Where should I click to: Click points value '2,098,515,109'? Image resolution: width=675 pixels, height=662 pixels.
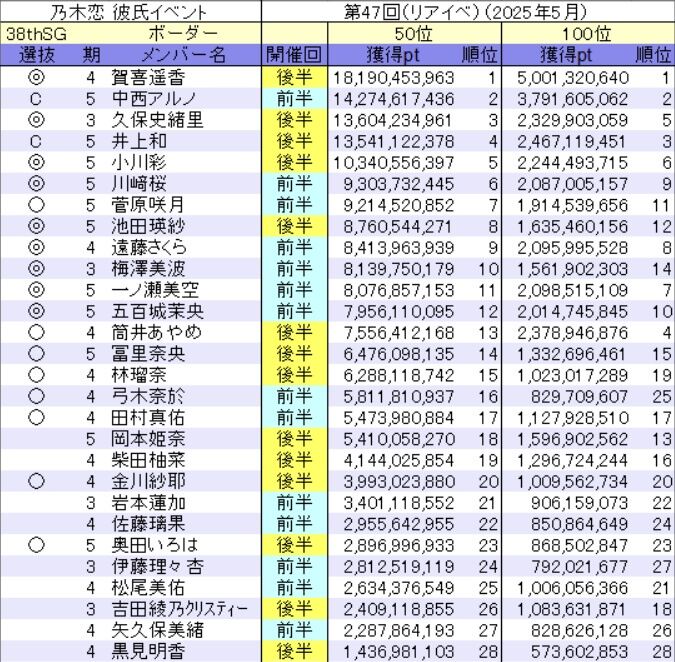coord(573,291)
